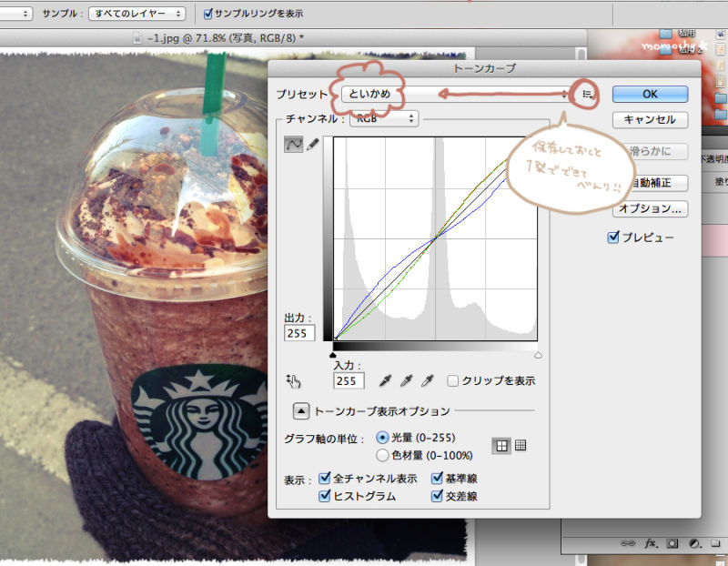Click the layer styles fx icon

[650, 542]
